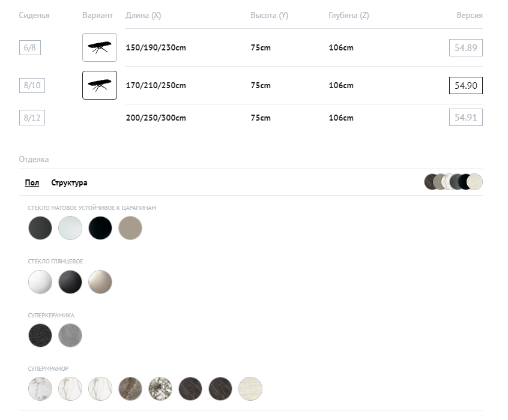The image size is (508, 420).
Task: Select the champagne glossy glass swatch
Action: [100, 281]
